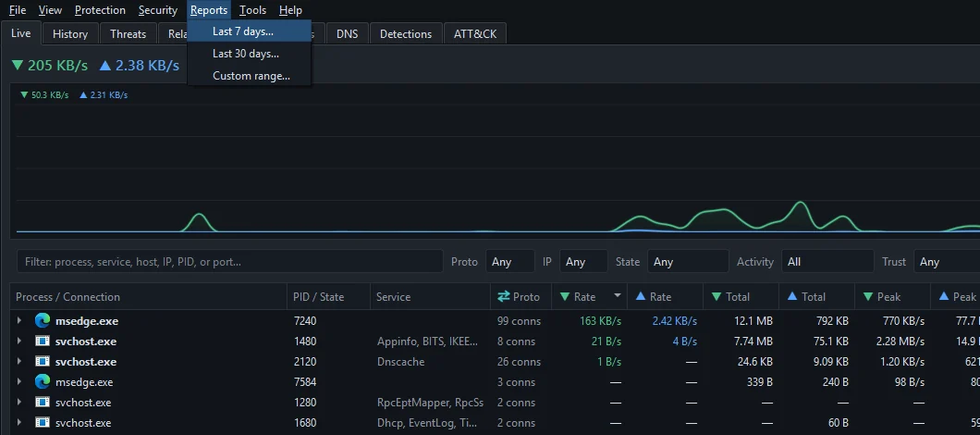
Task: Select the svchost.exe name with PID 2120
Action: tap(86, 362)
